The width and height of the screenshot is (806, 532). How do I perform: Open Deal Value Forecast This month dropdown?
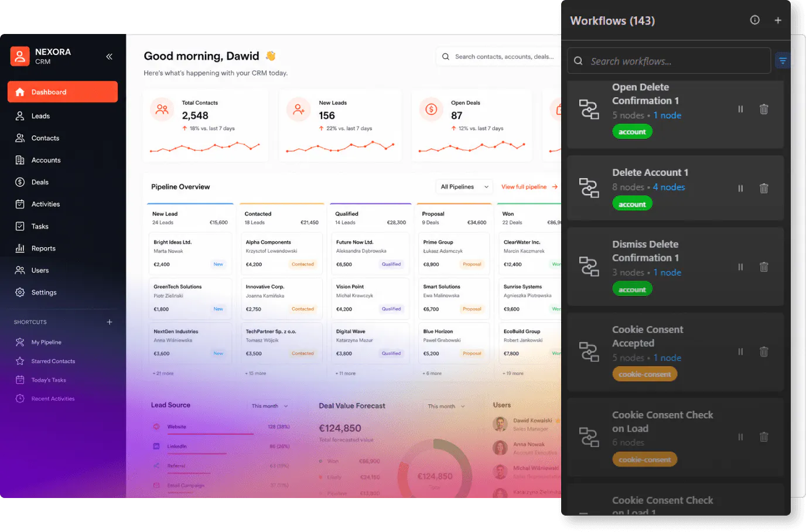(x=446, y=406)
